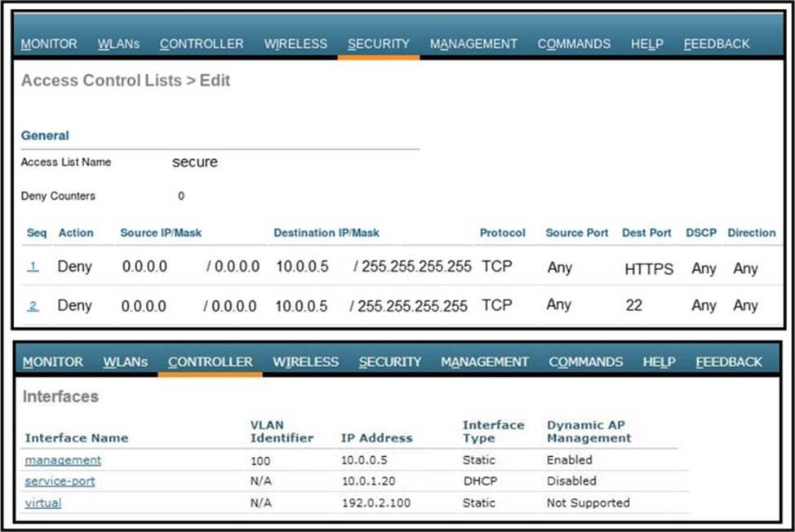
Task: Open WIRELESS menu above the Interfaces page
Action: pos(305,361)
